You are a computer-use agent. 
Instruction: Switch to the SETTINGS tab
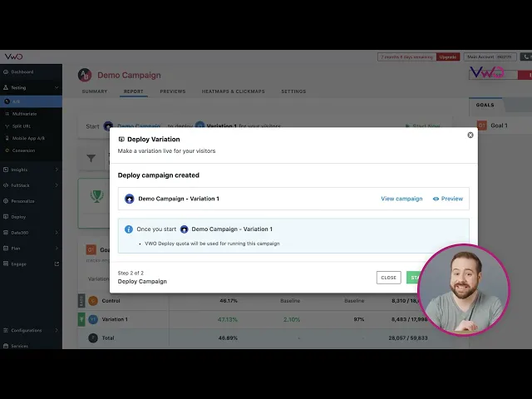293,91
